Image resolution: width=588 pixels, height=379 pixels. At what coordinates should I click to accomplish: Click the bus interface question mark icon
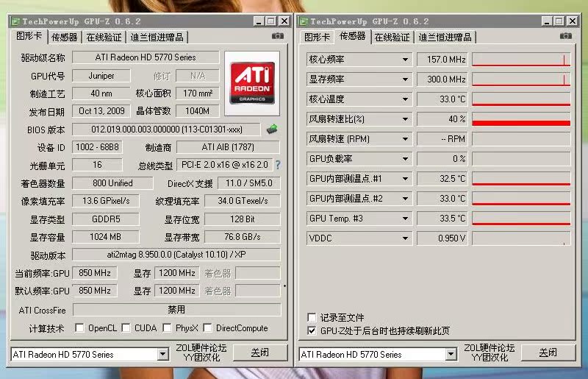tap(278, 165)
